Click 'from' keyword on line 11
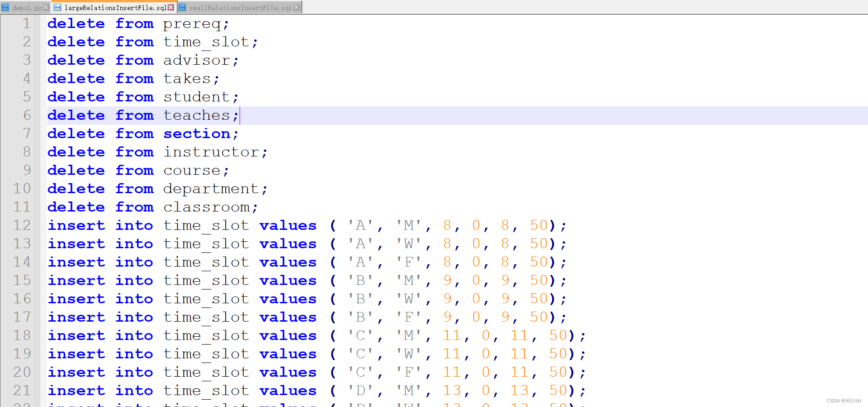This screenshot has height=407, width=868. (134, 207)
